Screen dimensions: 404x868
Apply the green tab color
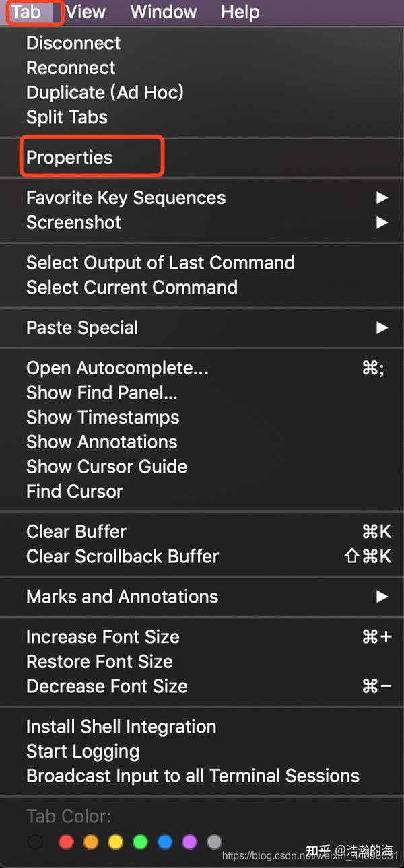pyautogui.click(x=140, y=842)
